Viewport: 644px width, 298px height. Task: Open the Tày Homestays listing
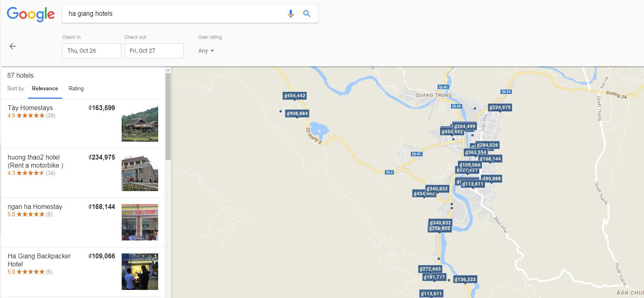pyautogui.click(x=83, y=124)
